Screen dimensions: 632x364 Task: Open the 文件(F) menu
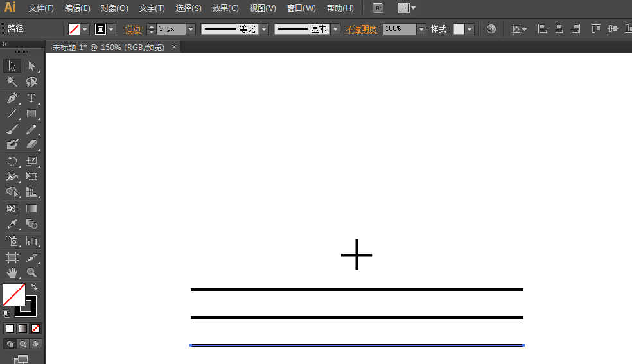point(41,8)
